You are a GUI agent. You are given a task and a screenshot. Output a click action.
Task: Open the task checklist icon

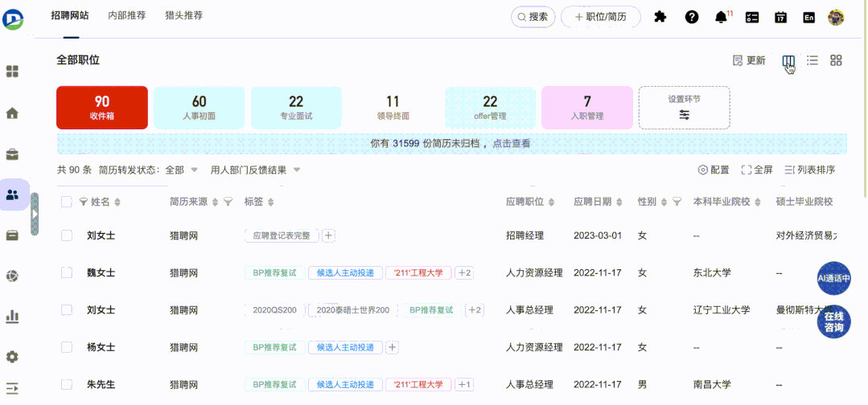point(751,17)
